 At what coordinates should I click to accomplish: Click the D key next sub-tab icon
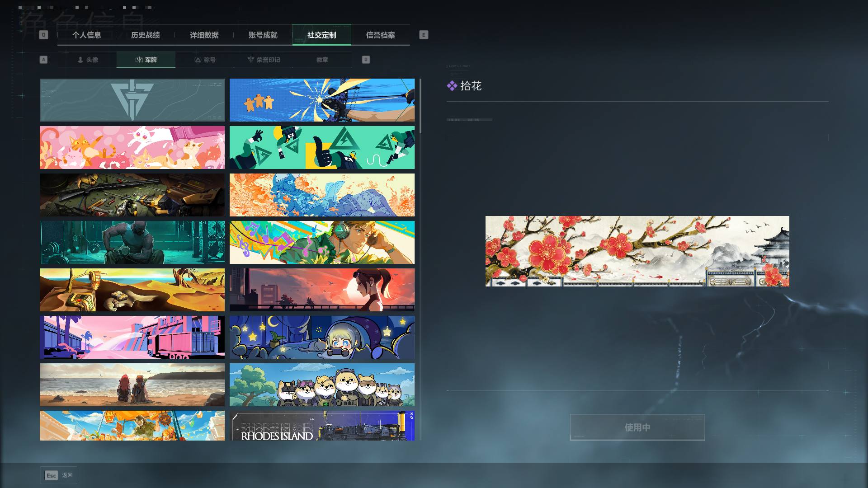(x=366, y=60)
